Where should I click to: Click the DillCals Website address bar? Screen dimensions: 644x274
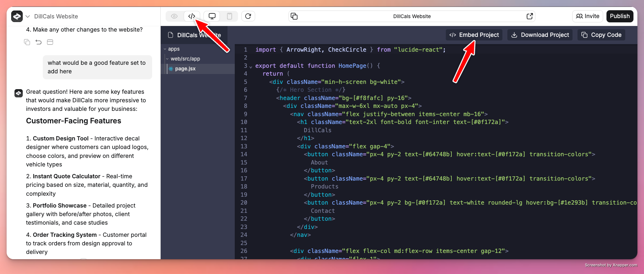click(x=412, y=16)
